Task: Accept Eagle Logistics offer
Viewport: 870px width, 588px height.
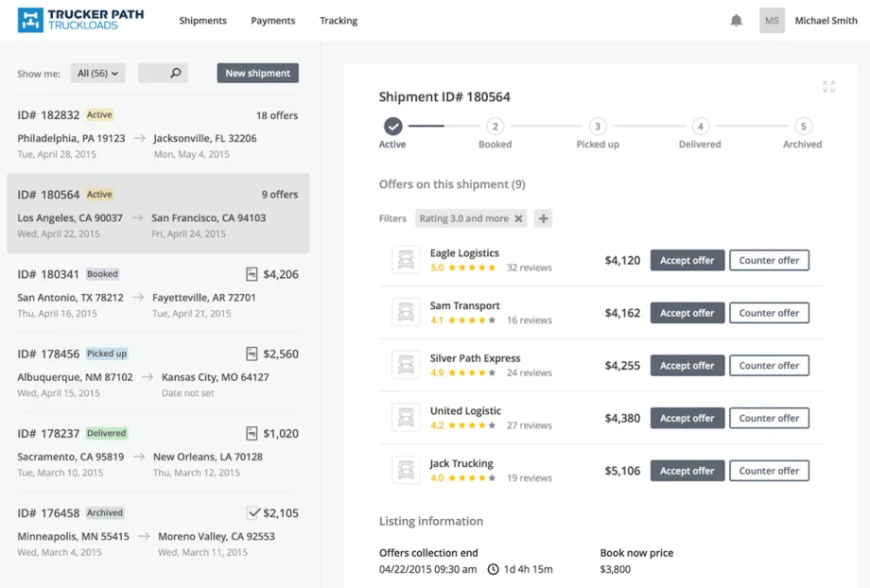Action: click(x=687, y=260)
